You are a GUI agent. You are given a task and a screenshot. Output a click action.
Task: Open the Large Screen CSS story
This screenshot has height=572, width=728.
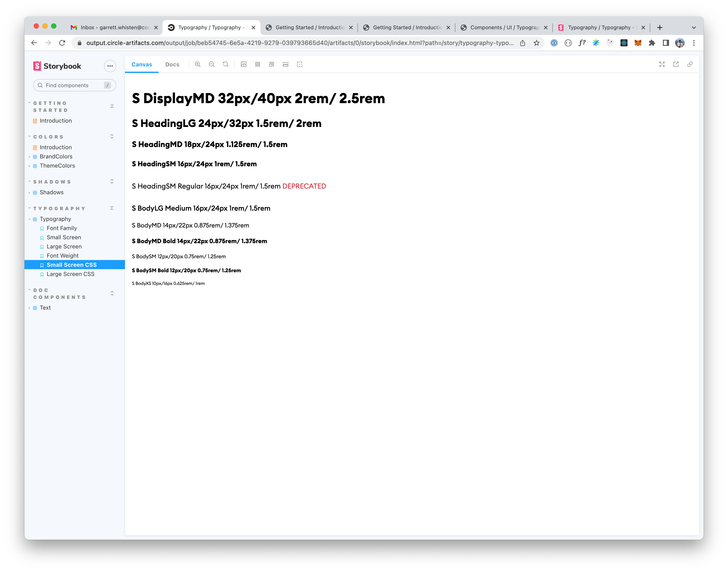(70, 274)
